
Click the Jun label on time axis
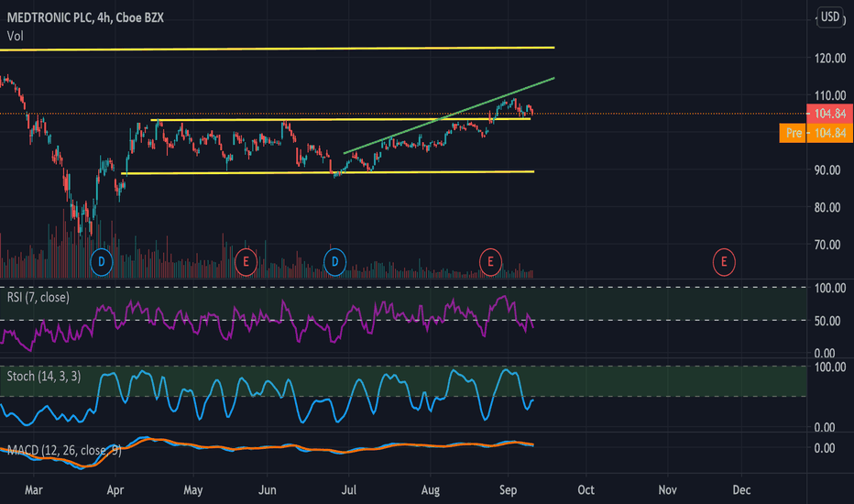click(x=267, y=490)
